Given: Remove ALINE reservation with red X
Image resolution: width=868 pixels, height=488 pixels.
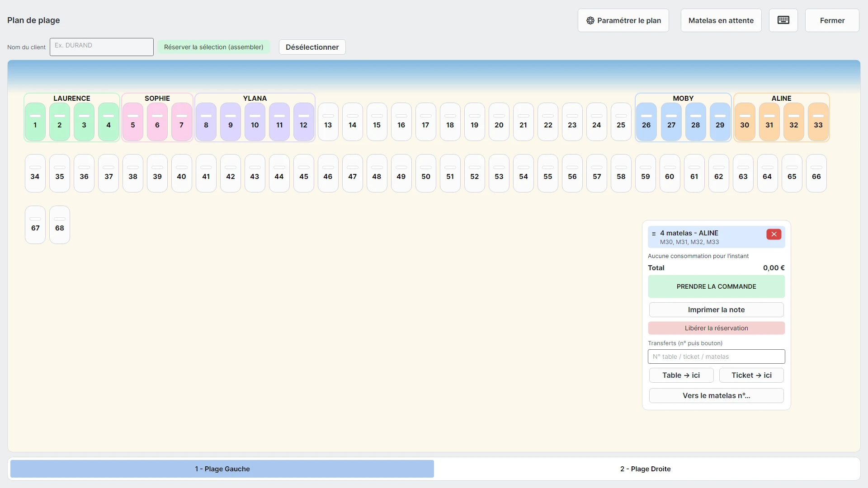Looking at the screenshot, I should point(774,234).
